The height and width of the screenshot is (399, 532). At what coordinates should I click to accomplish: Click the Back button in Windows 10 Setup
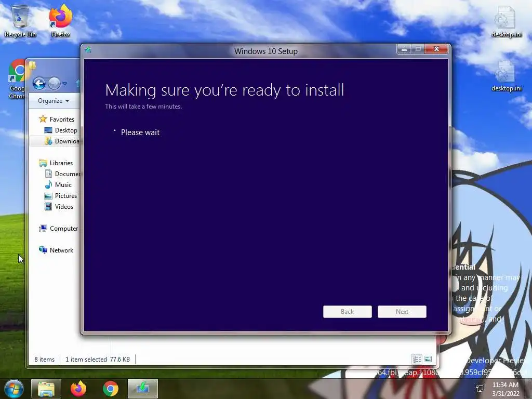click(x=348, y=312)
